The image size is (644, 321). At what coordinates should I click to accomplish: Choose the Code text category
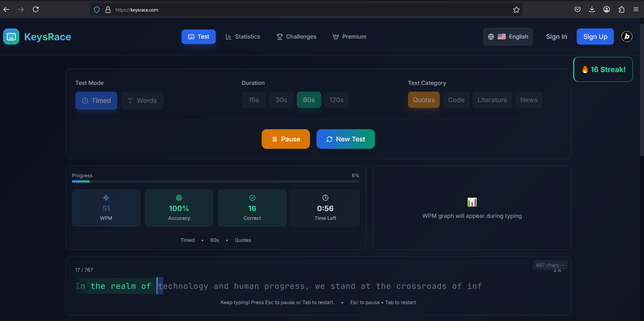(x=456, y=100)
